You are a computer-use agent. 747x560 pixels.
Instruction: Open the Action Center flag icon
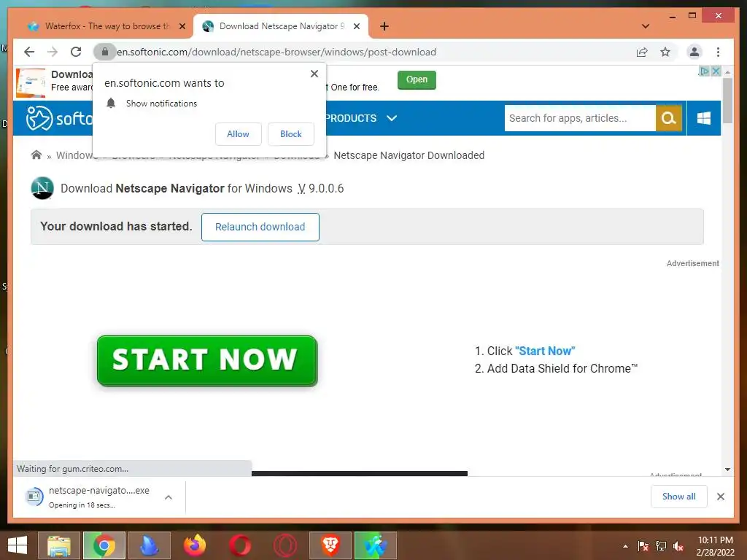coord(643,546)
